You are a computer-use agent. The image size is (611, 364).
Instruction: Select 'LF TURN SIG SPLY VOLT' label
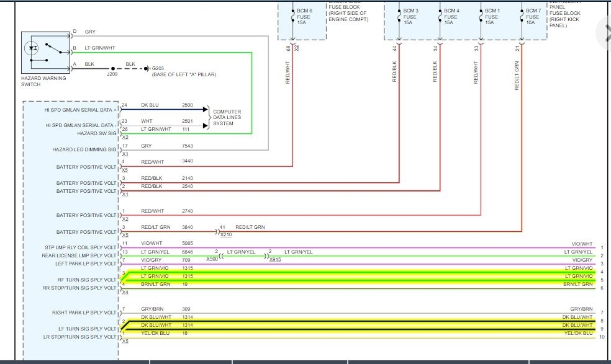pyautogui.click(x=88, y=329)
